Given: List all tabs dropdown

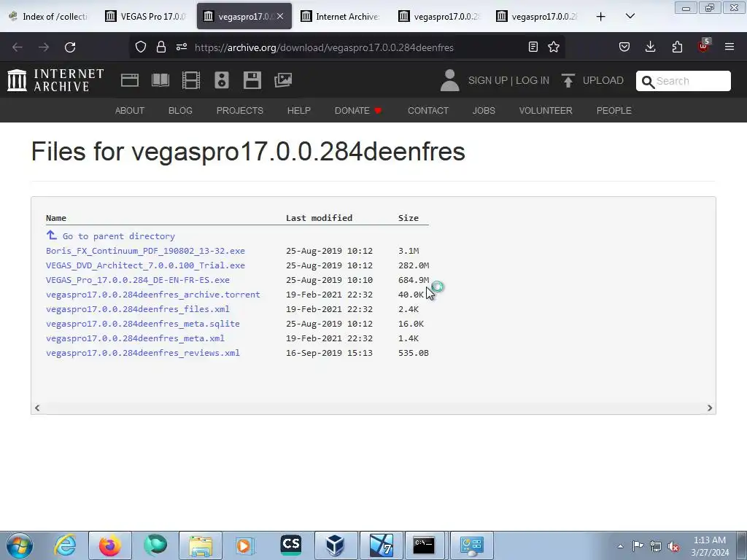Looking at the screenshot, I should point(630,16).
